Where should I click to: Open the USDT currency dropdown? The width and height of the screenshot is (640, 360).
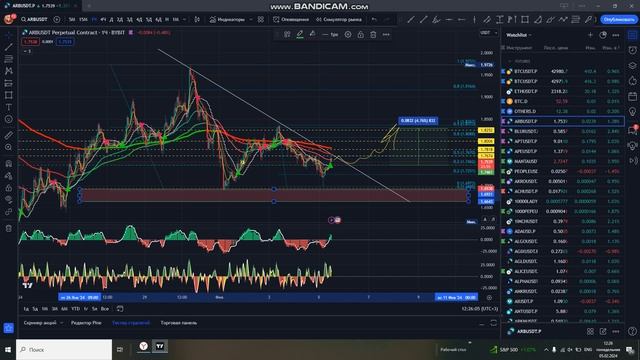[488, 33]
